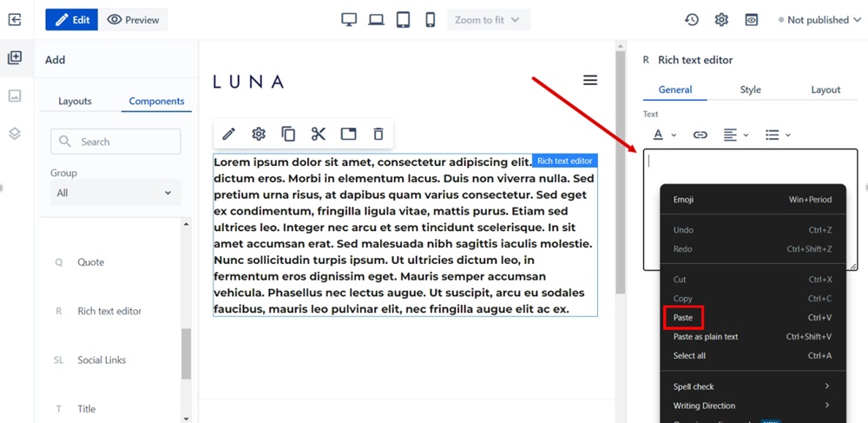Open the hamburger menu on the canvas
Viewport: 868px width, 423px height.
coord(590,80)
